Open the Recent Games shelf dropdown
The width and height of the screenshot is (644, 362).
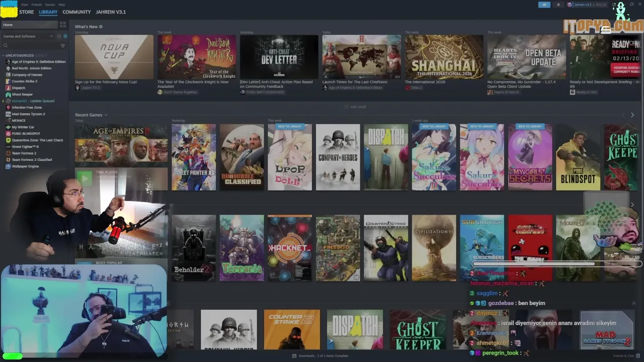(x=106, y=115)
